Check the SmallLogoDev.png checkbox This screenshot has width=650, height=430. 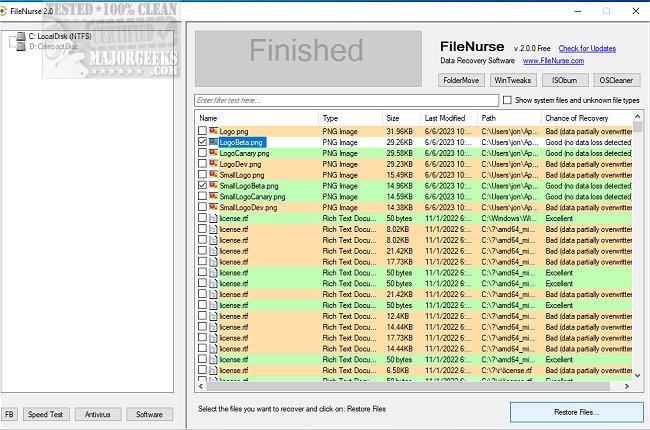click(202, 206)
